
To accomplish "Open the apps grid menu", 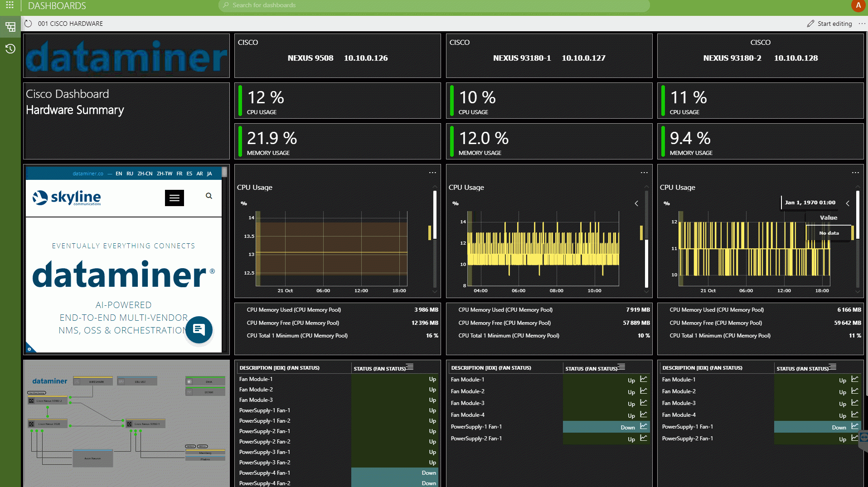I will click(x=10, y=5).
